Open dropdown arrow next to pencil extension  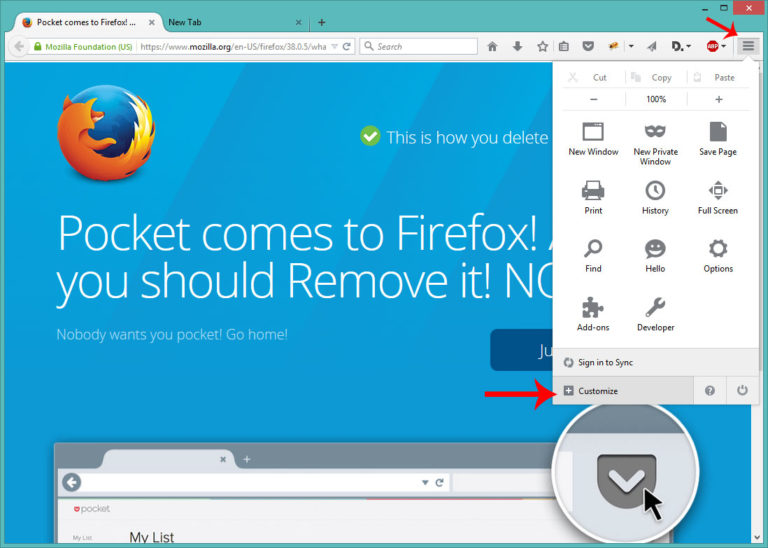point(631,47)
